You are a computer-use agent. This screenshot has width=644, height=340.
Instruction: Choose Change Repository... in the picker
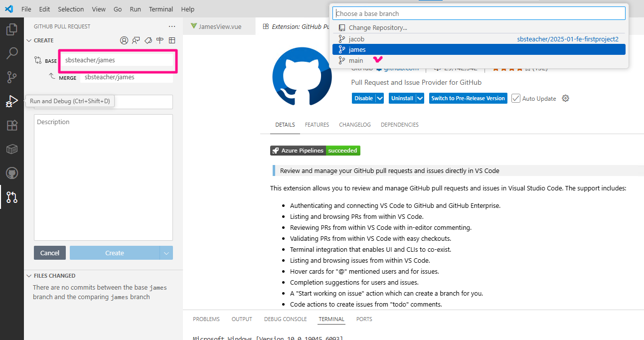click(479, 28)
